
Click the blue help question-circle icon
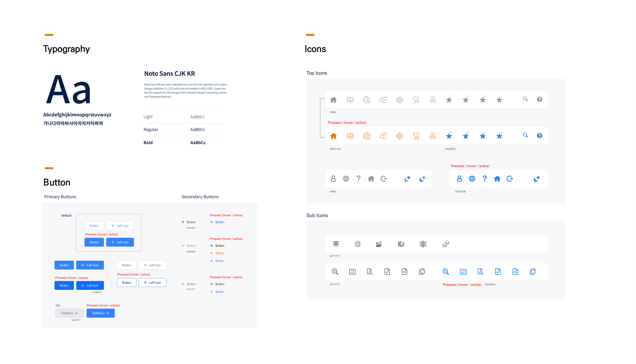click(539, 135)
